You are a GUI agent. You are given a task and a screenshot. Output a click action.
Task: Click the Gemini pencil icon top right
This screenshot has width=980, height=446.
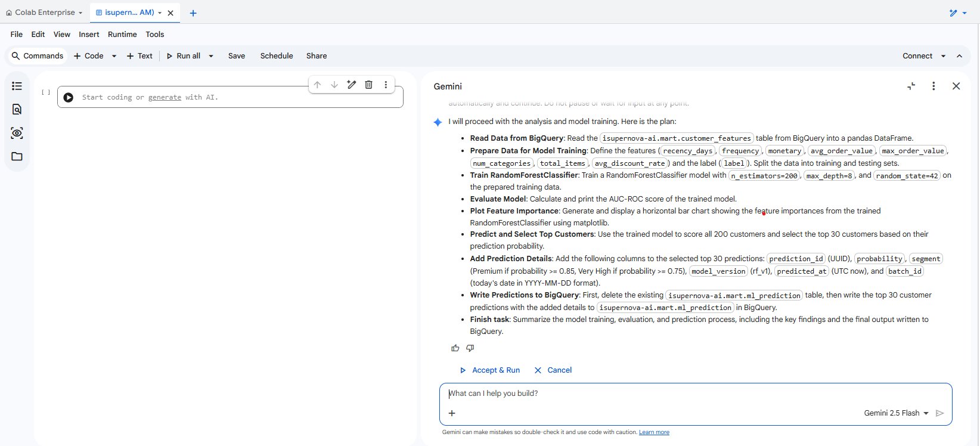(x=953, y=13)
